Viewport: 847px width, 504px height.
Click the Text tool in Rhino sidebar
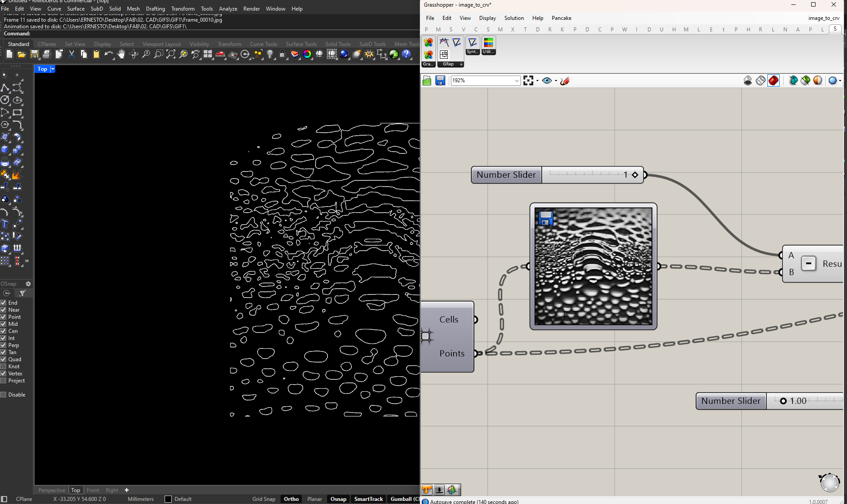point(5,224)
